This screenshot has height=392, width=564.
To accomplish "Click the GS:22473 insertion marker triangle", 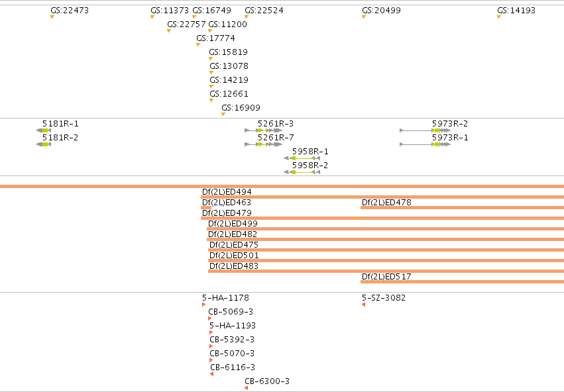I will point(52,17).
